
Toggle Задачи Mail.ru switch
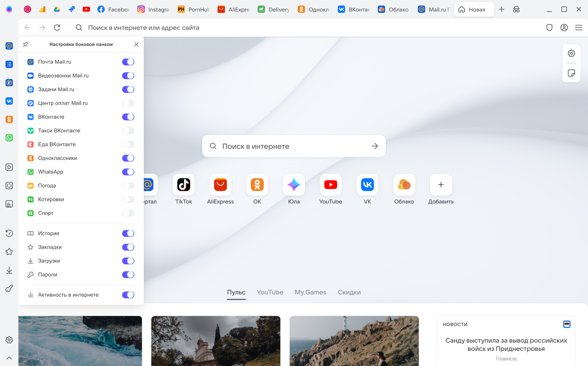pos(128,89)
